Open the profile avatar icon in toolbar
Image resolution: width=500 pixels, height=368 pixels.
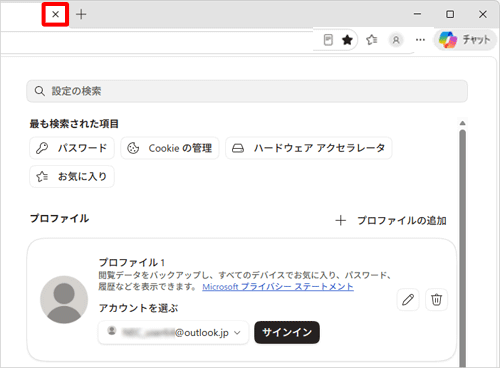click(396, 40)
